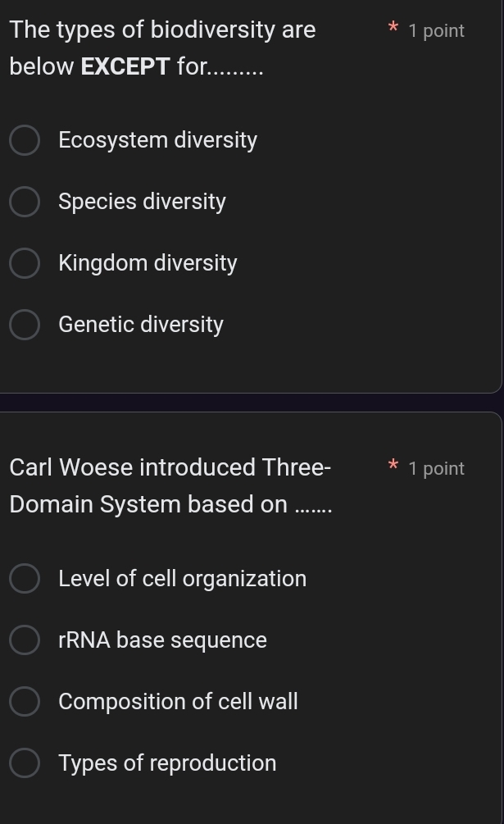Click the Carl Woese question title
This screenshot has height=824, width=504.
coord(170,485)
